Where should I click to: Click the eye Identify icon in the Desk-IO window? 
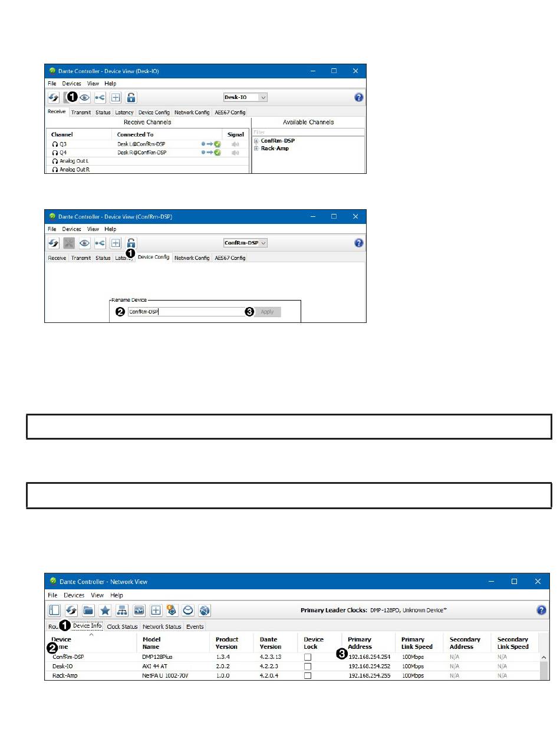85,98
